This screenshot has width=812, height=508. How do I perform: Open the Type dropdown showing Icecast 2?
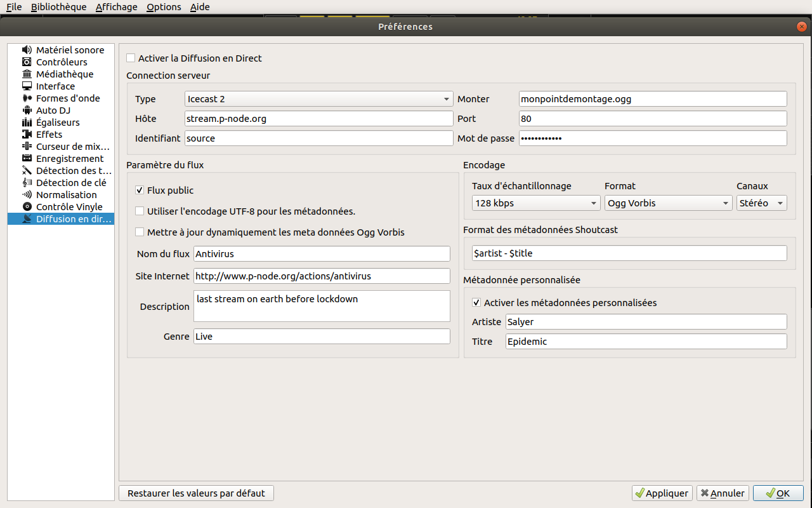tap(318, 99)
